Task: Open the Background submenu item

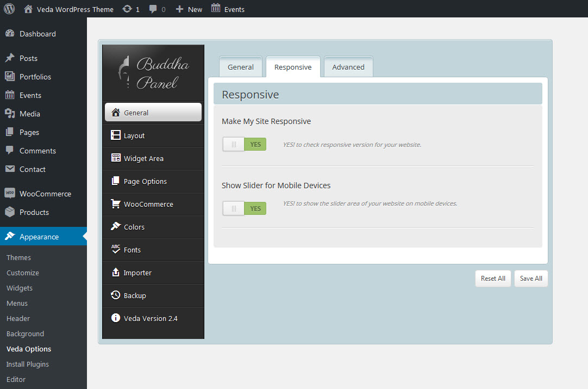Action: [25, 334]
